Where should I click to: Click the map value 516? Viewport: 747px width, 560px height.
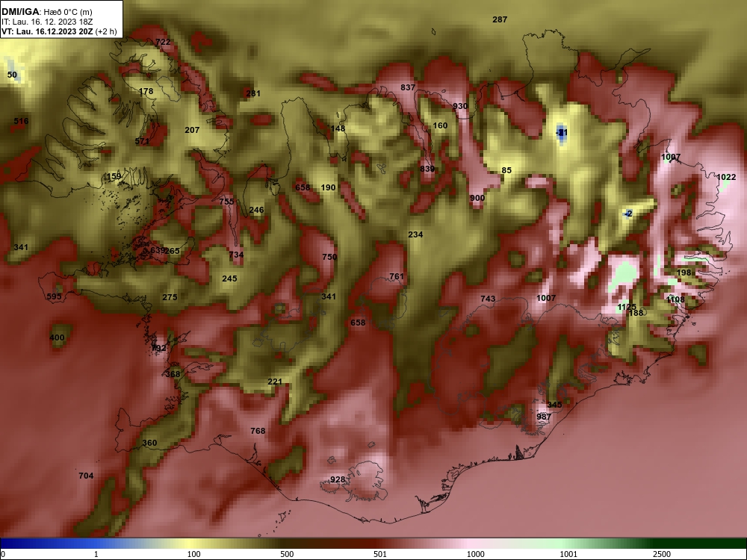tap(21, 121)
